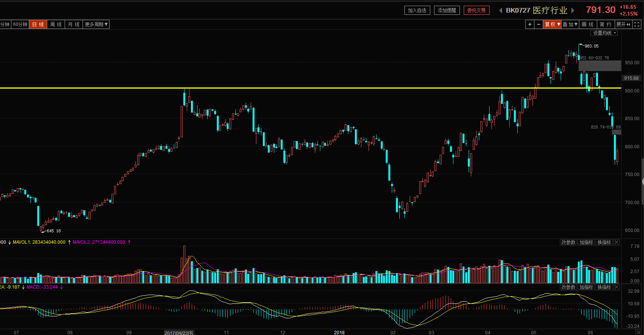Switch to 60分钟 chart tab

point(20,24)
